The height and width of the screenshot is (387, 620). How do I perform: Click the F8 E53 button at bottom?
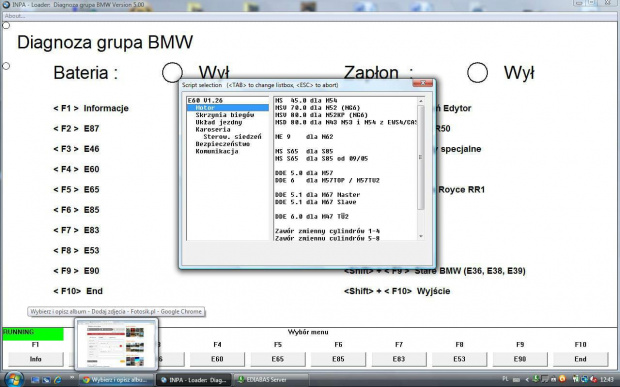[x=459, y=359]
